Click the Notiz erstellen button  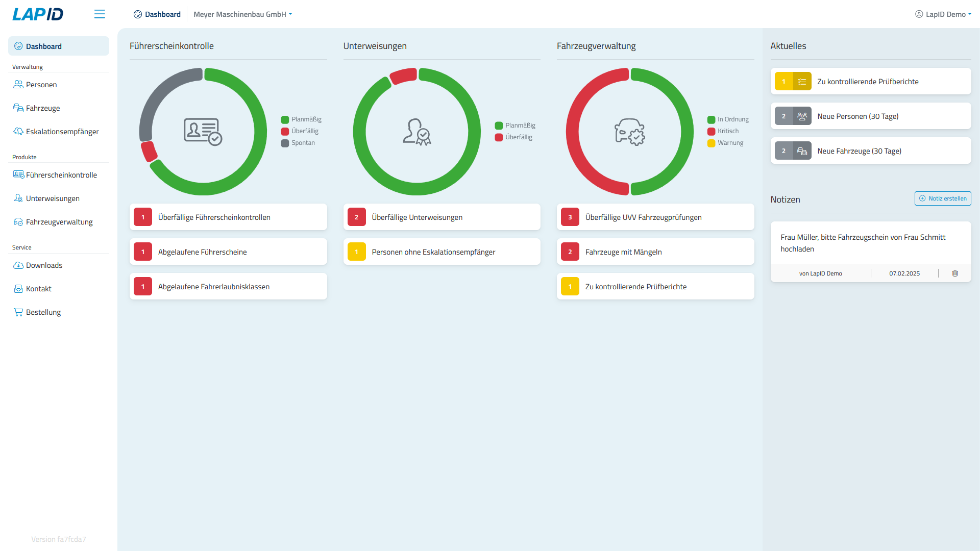(943, 198)
